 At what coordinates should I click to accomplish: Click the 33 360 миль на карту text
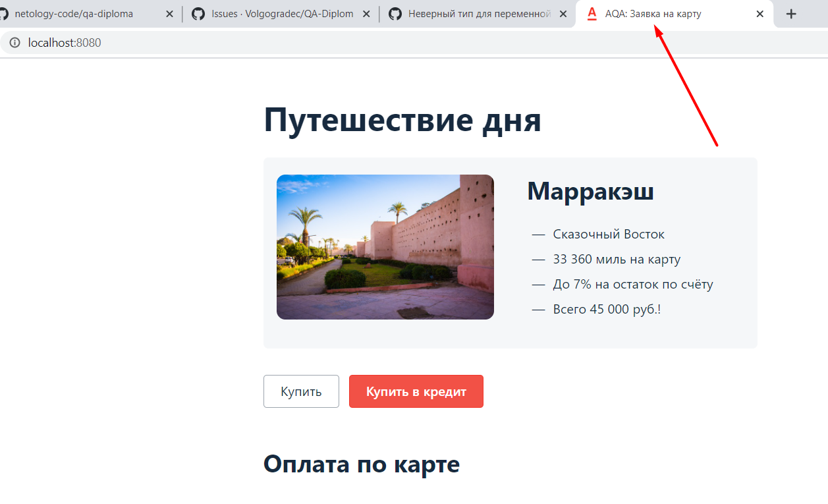click(x=617, y=259)
